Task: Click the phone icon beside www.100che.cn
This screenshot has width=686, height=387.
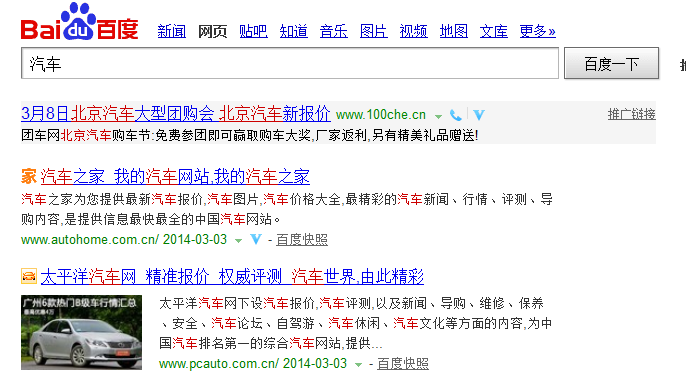Action: tap(455, 115)
